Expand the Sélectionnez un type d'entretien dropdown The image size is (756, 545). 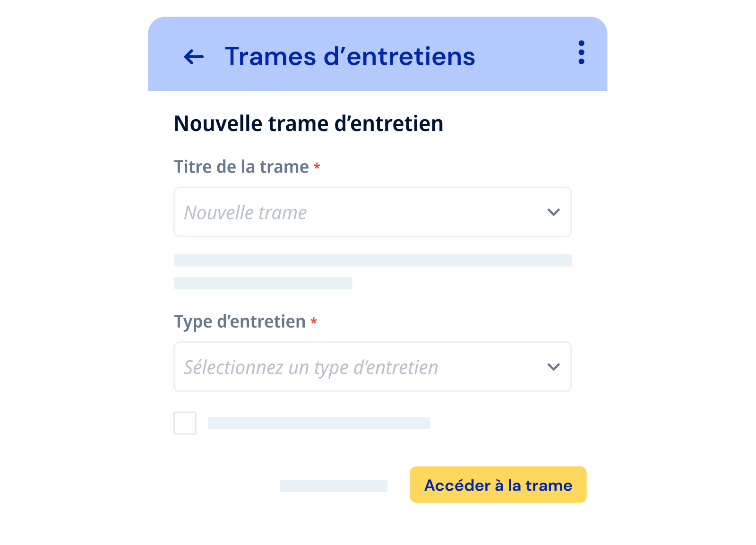(x=373, y=367)
